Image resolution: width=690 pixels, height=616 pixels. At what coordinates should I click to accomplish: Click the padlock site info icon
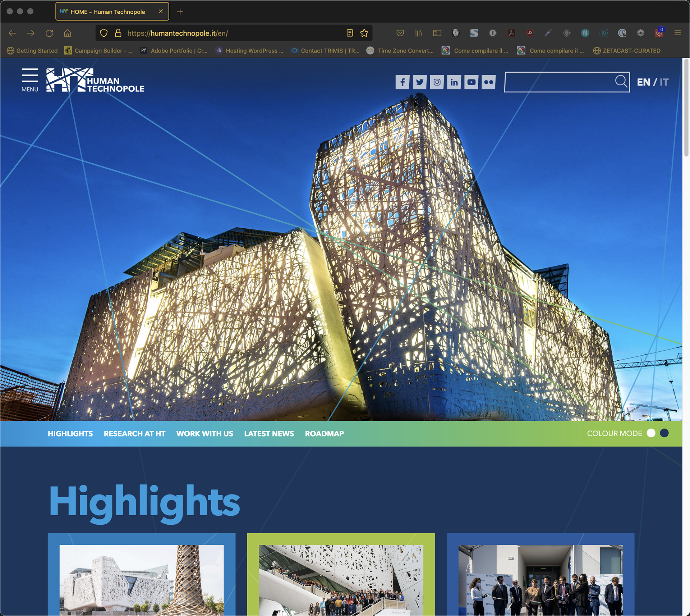[x=118, y=33]
